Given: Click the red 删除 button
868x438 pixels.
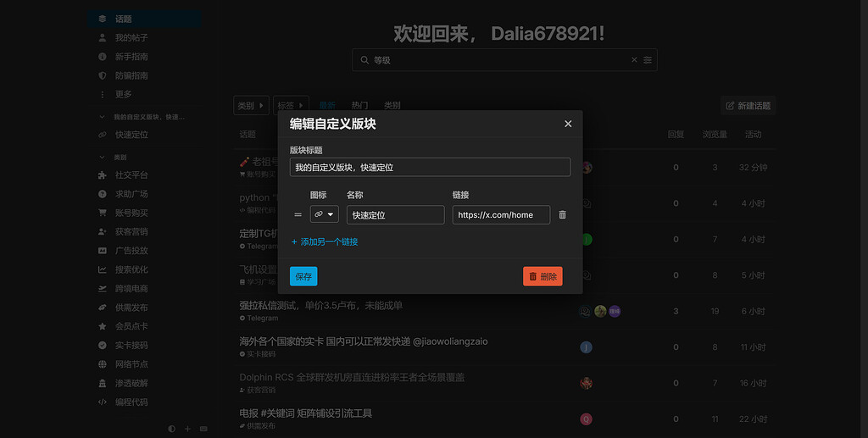Looking at the screenshot, I should 542,276.
